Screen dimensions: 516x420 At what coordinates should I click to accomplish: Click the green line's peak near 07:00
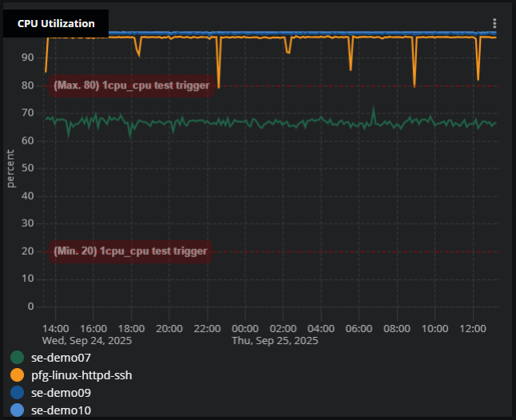click(x=373, y=109)
